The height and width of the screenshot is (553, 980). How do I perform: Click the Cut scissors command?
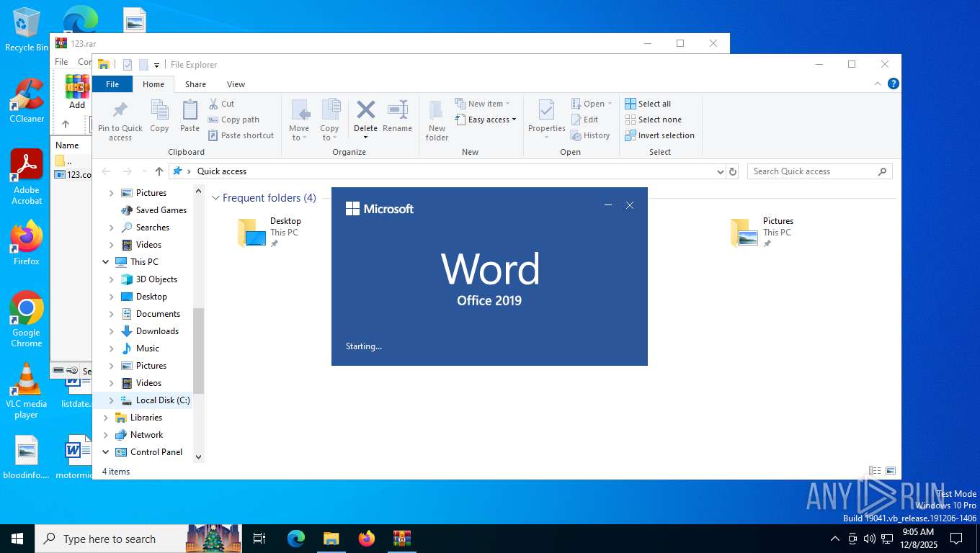click(222, 104)
